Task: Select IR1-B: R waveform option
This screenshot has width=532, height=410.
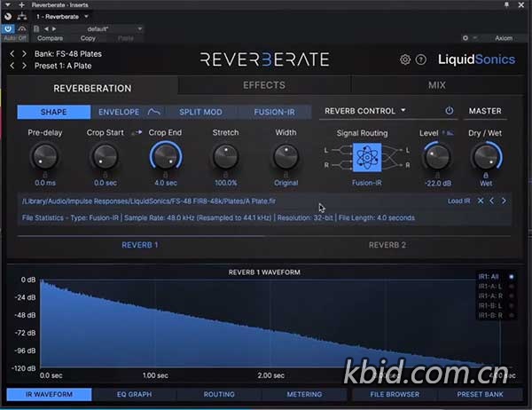Action: [496, 315]
